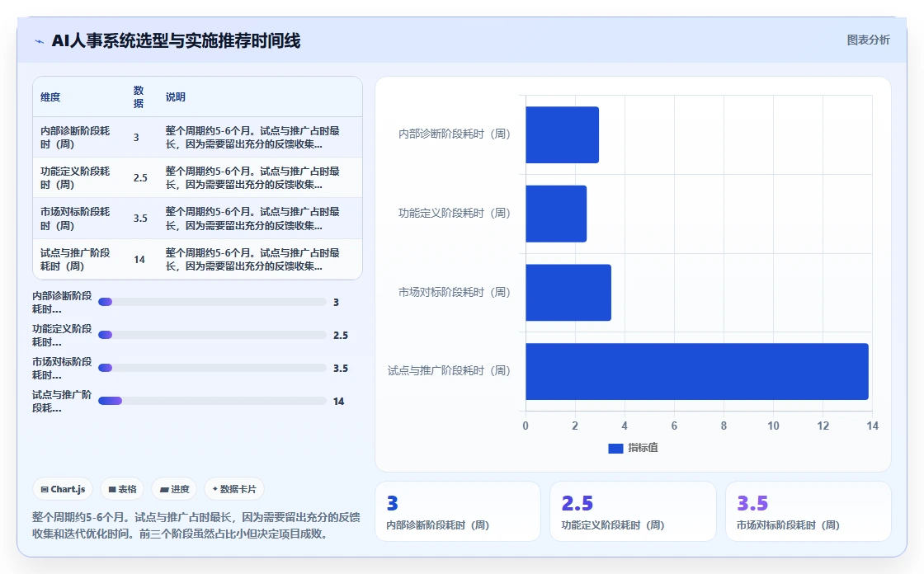Click the Chart.js tag chip
This screenshot has width=924, height=574.
click(x=63, y=489)
